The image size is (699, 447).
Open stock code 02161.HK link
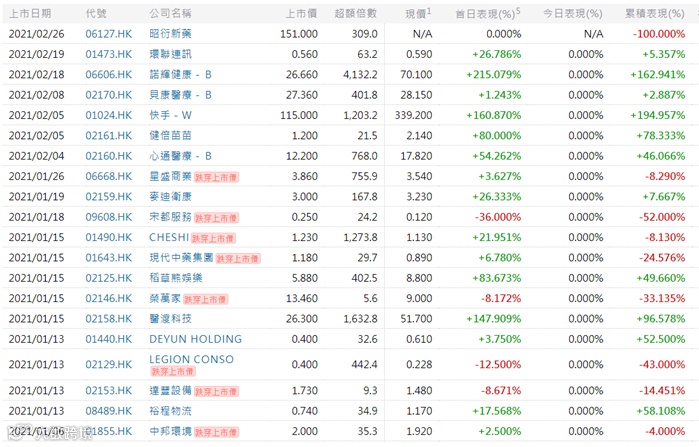click(x=108, y=135)
